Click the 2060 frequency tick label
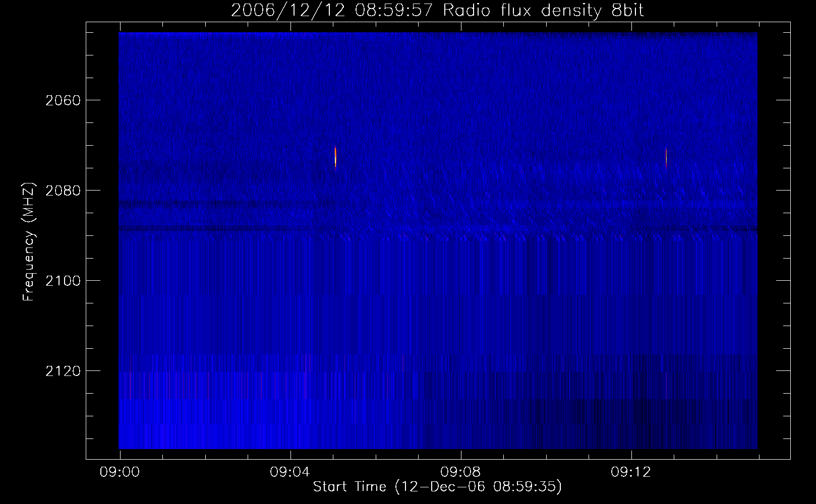The image size is (816, 504). point(63,100)
